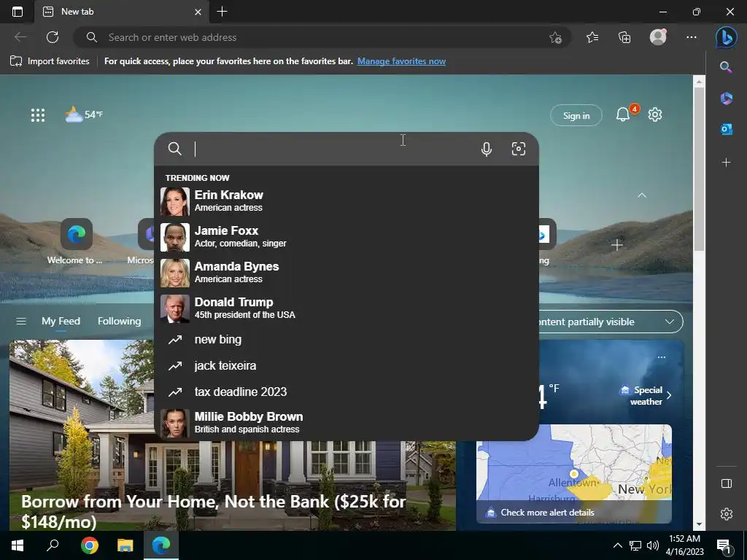Open Manage favorites now link
747x560 pixels.
click(x=401, y=61)
